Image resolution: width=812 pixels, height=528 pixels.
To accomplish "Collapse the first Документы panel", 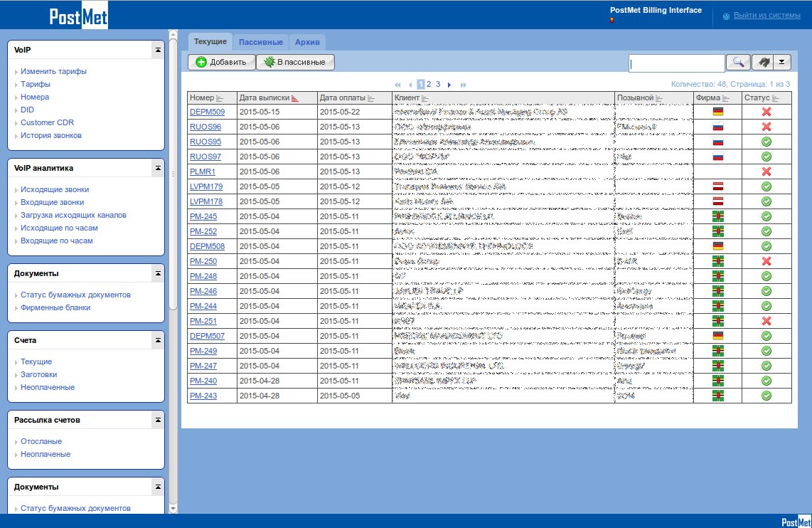I will coord(158,273).
